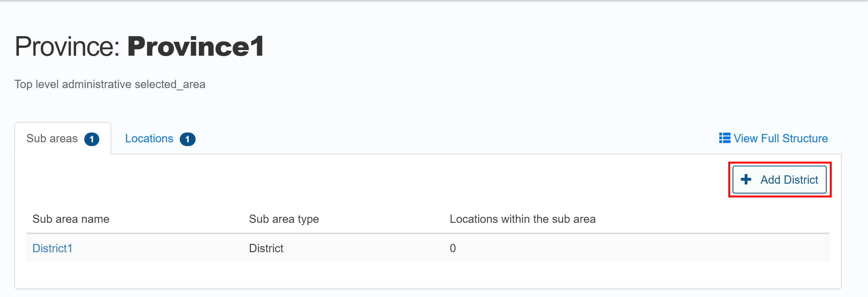Click the count badge on Sub areas tab

click(x=92, y=139)
